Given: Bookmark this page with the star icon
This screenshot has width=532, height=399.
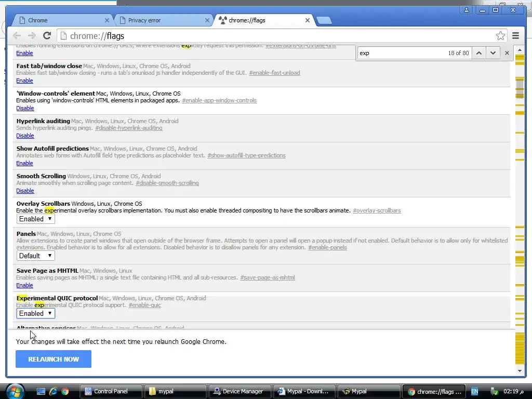Looking at the screenshot, I should pos(500,36).
